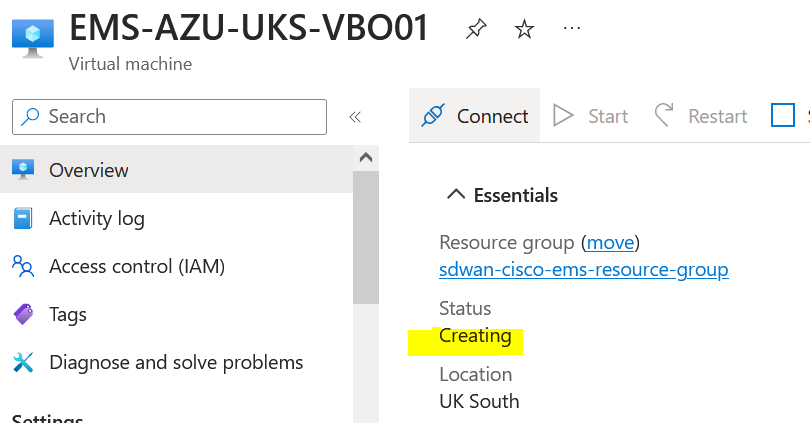
Task: Mark the virtual machine as favorite with the star
Action: tap(524, 29)
